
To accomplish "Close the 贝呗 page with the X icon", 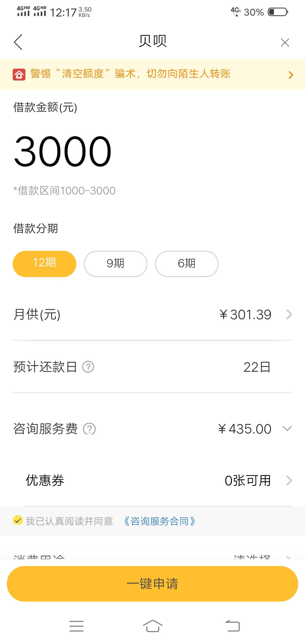I will (x=285, y=42).
